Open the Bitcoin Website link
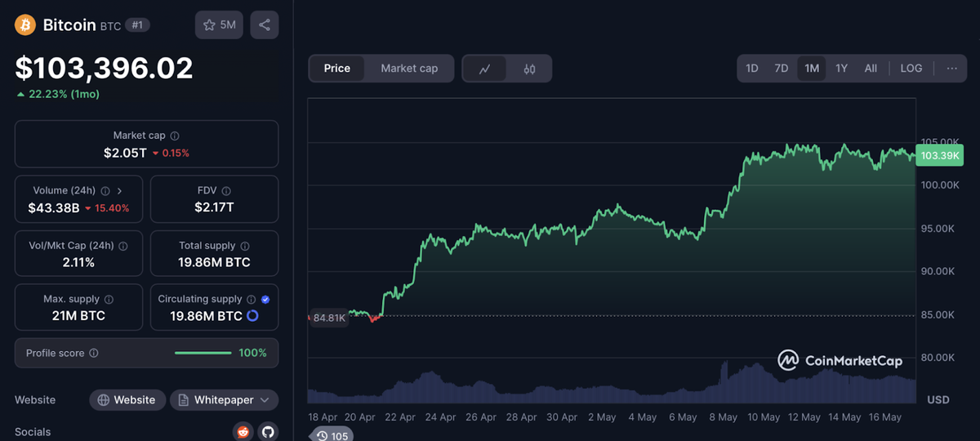Image resolution: width=980 pixels, height=441 pixels. coord(127,400)
